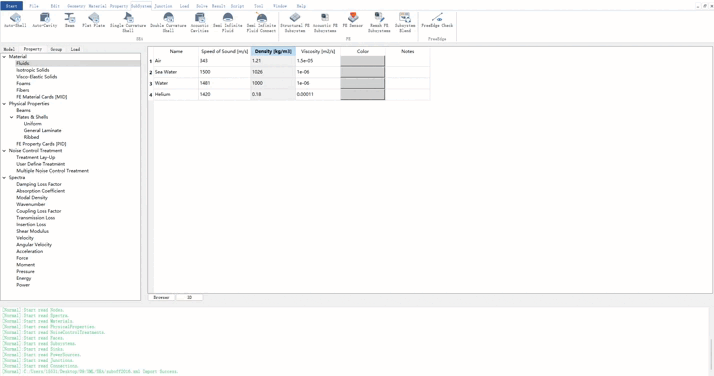The image size is (714, 376).
Task: Open Damping Loss Factor spectra
Action: [39, 184]
